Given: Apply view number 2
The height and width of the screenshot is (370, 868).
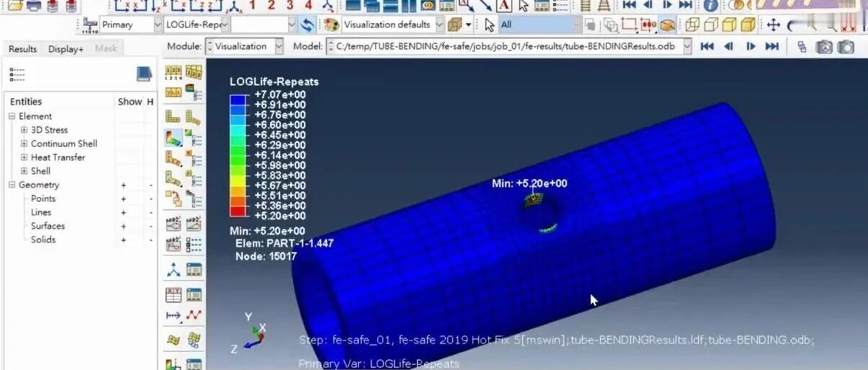Looking at the screenshot, I should (x=272, y=5).
